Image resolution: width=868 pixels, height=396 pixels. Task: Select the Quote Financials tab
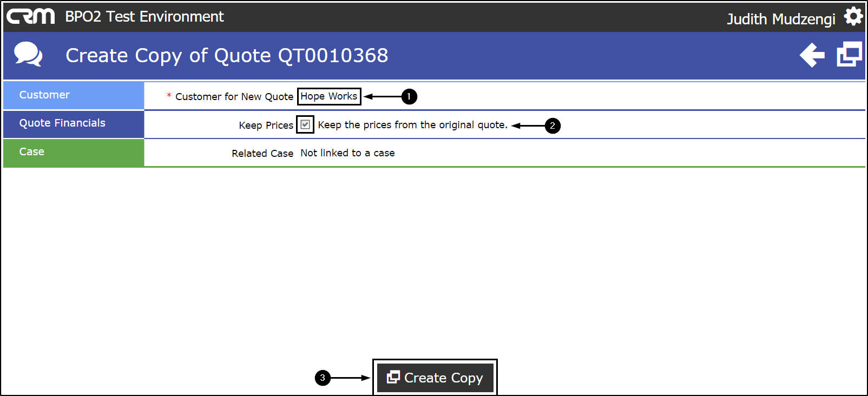click(x=74, y=123)
